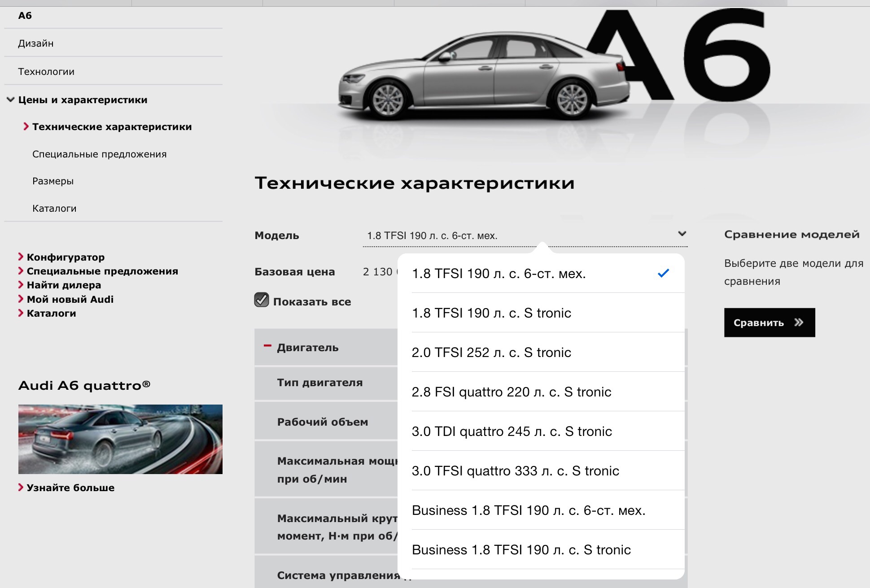Click the Максимальный крутящий момент row label

pos(337,527)
